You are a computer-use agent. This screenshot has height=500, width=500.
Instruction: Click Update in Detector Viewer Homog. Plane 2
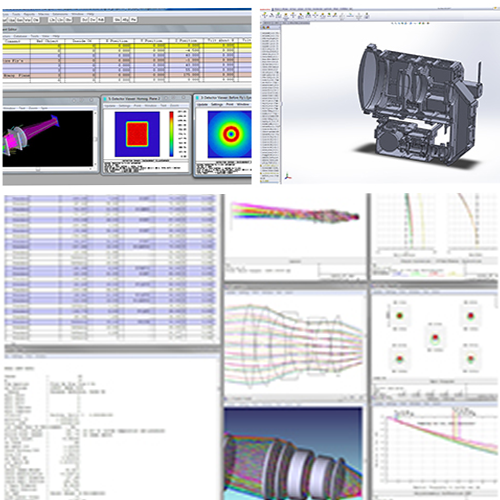pyautogui.click(x=110, y=105)
